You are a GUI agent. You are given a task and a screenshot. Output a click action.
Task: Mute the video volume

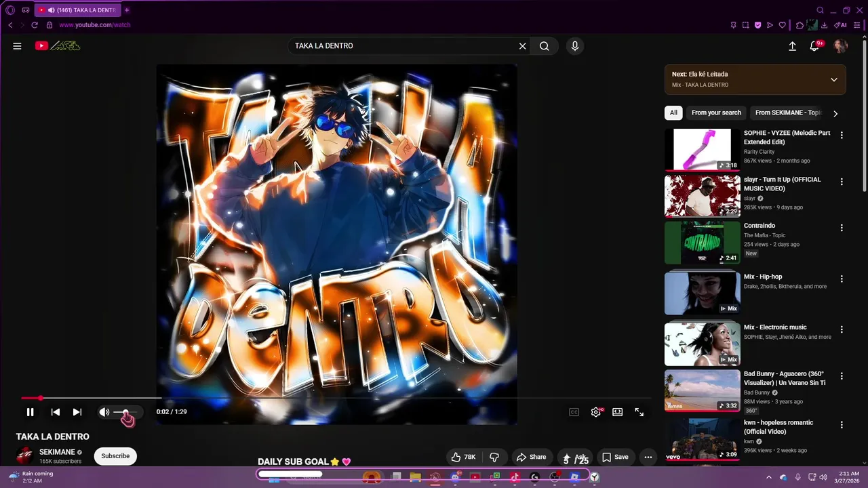click(104, 412)
